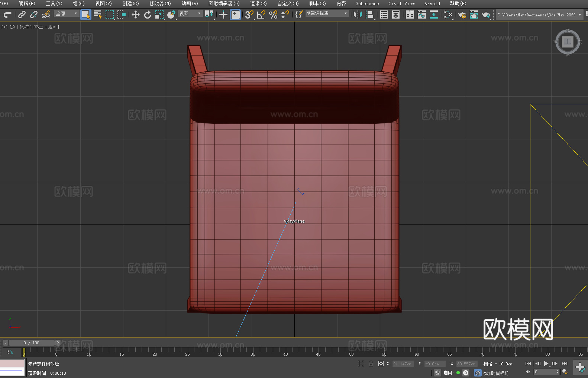
Task: Open the 修改器(M) menu
Action: (160, 3)
